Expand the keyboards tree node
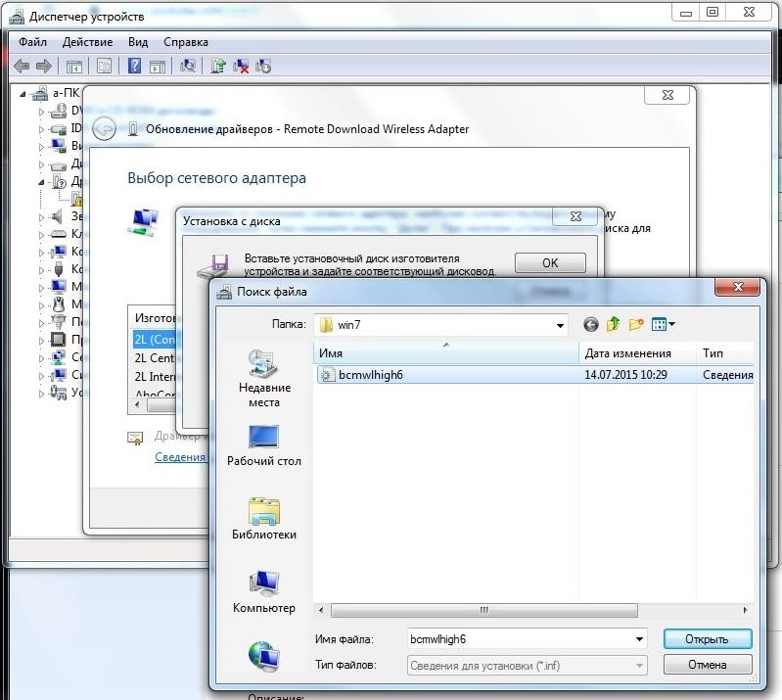 [41, 235]
